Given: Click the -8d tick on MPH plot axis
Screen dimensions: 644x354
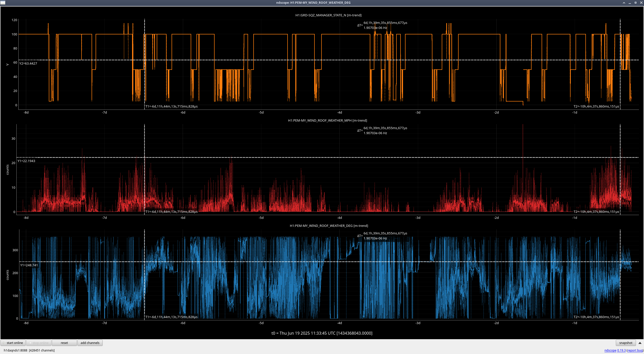Looking at the screenshot, I should (x=26, y=218).
